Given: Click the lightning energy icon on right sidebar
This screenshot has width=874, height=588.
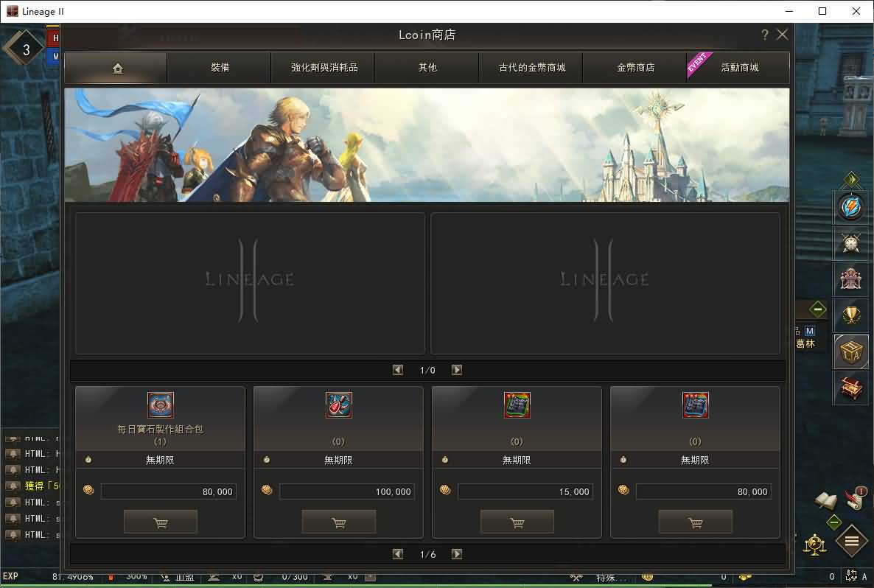Looking at the screenshot, I should click(851, 207).
